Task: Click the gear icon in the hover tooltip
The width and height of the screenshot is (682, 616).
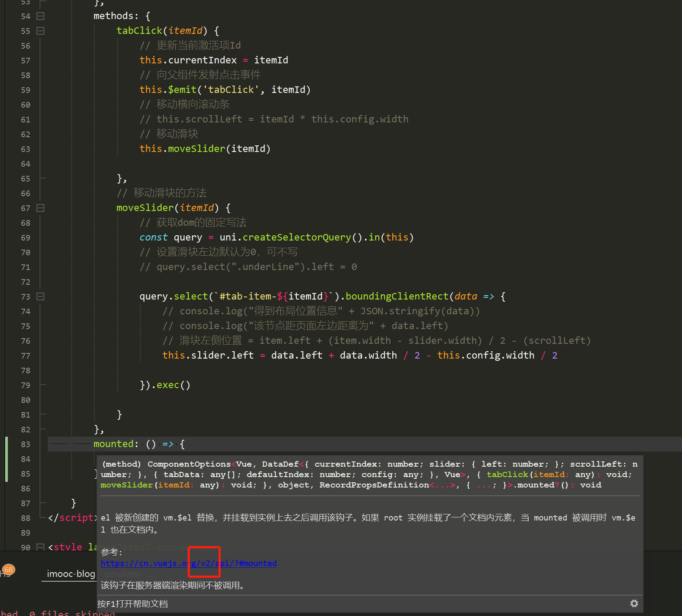Action: [634, 603]
